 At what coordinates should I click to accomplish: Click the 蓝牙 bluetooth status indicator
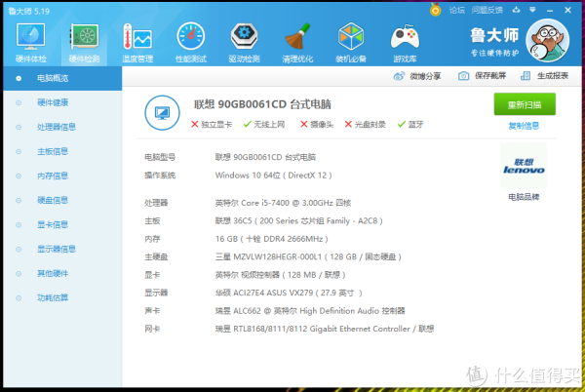pyautogui.click(x=410, y=124)
